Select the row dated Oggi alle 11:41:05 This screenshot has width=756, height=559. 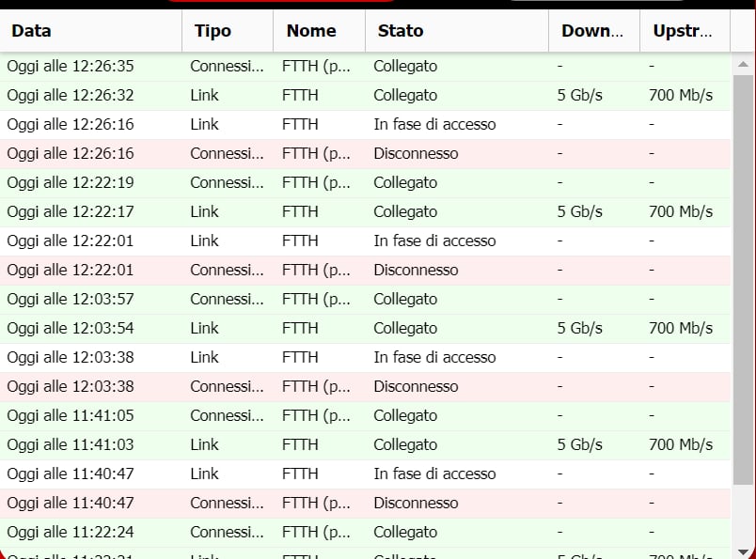pyautogui.click(x=71, y=416)
